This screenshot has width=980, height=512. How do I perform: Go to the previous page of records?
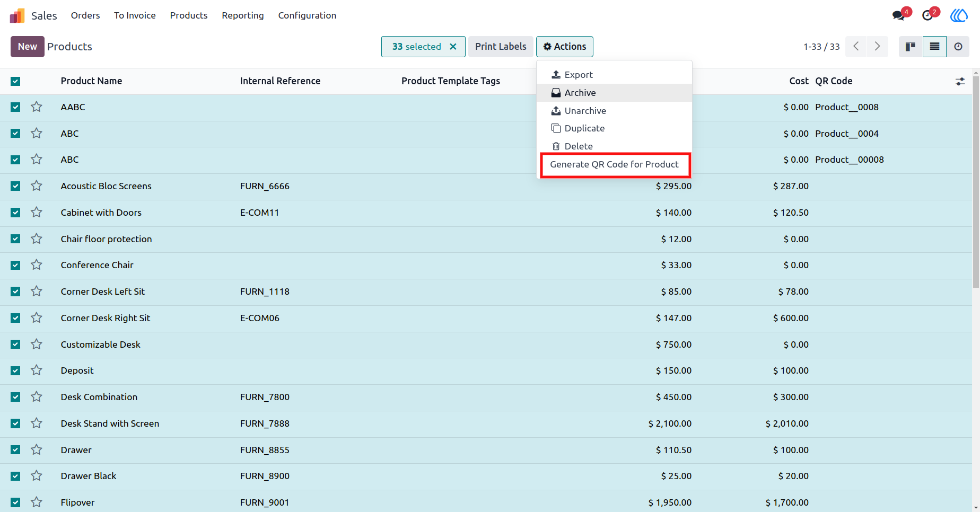[856, 47]
